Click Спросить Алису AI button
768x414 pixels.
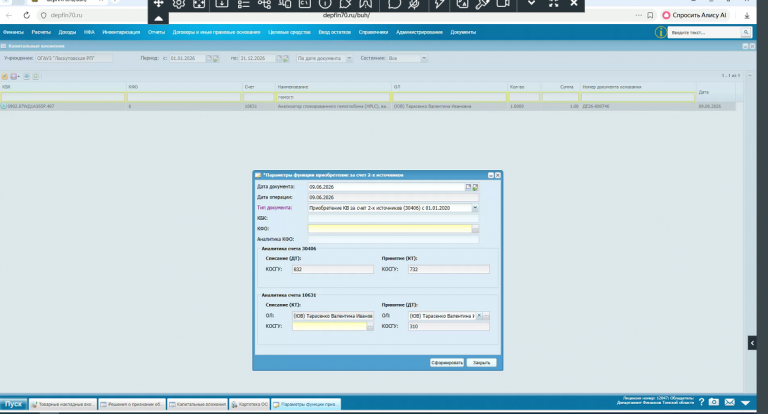tap(694, 15)
